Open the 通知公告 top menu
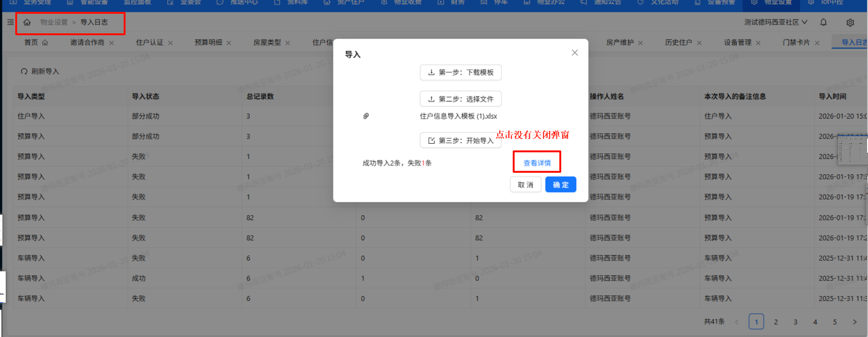Screen dimensions: 868x337 [601, 2]
